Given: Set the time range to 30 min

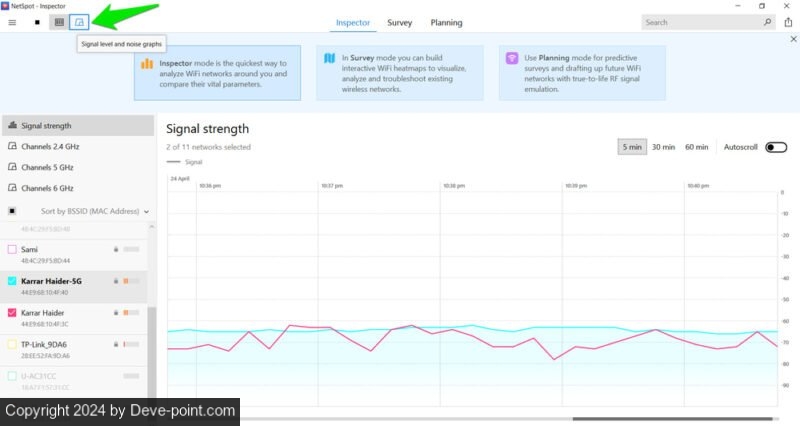Looking at the screenshot, I should click(663, 147).
